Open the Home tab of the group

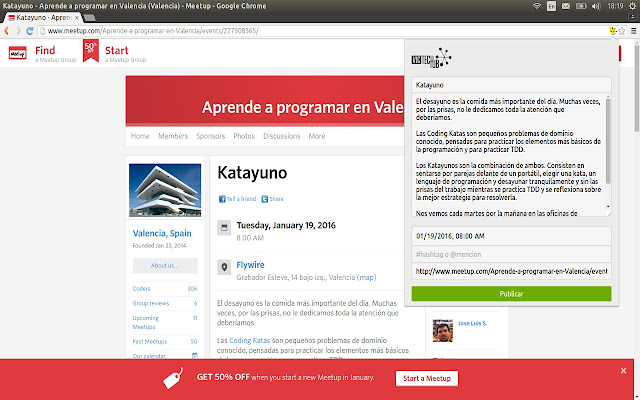coord(140,136)
